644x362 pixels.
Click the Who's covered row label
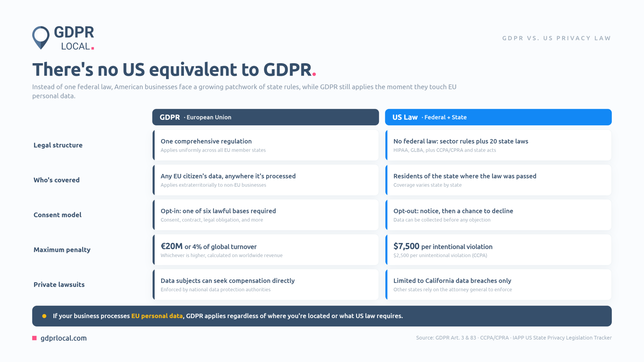point(57,180)
